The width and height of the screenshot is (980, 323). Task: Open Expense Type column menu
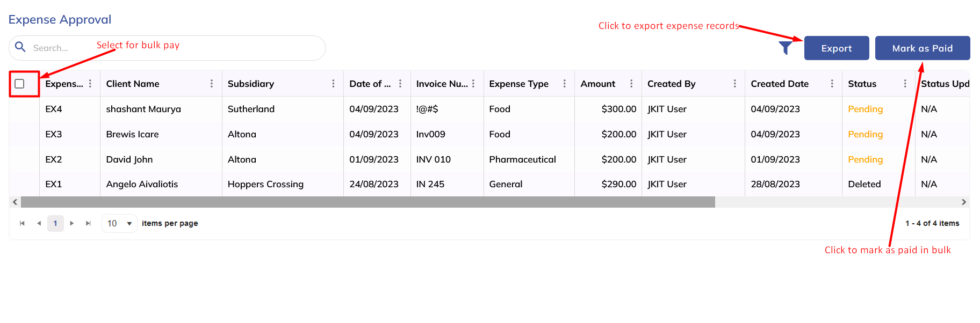coord(564,84)
